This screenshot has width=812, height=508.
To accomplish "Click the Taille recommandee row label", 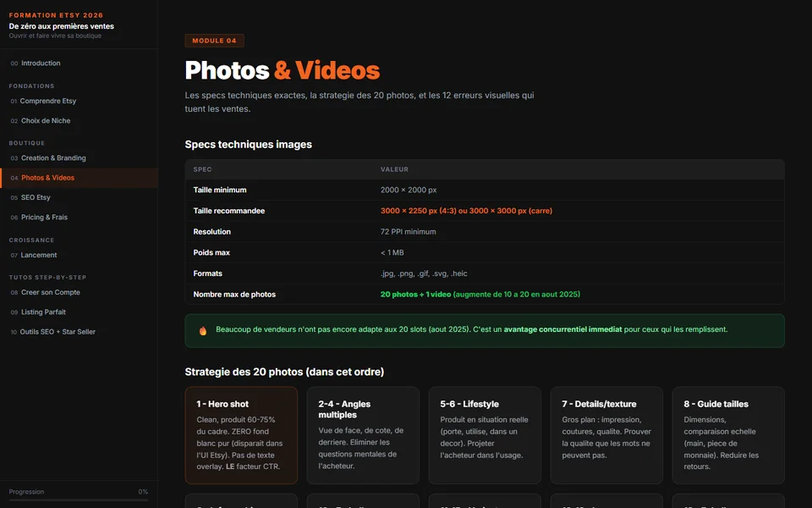I will (229, 211).
